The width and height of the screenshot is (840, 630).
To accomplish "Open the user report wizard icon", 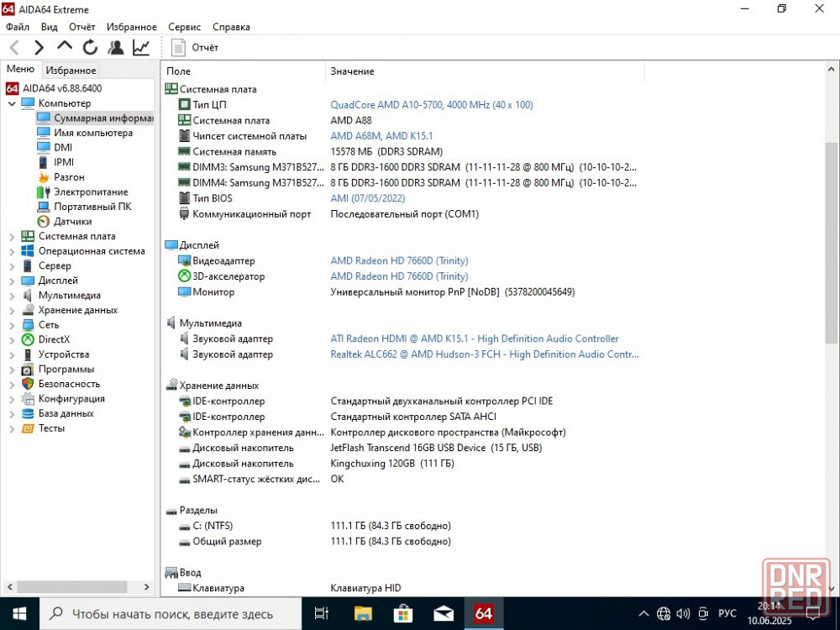I will click(116, 48).
